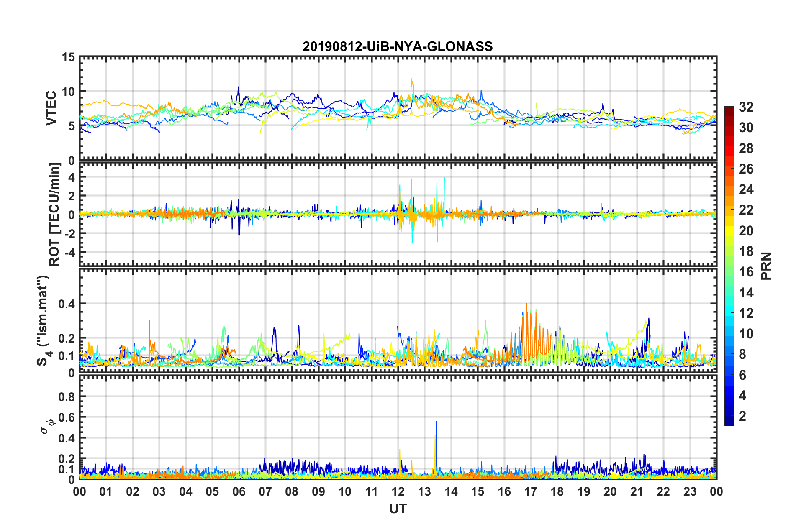Viewport: 796px width, 532px height.
Task: Click the 15 tick on the VTEC axis
Action: pos(68,57)
